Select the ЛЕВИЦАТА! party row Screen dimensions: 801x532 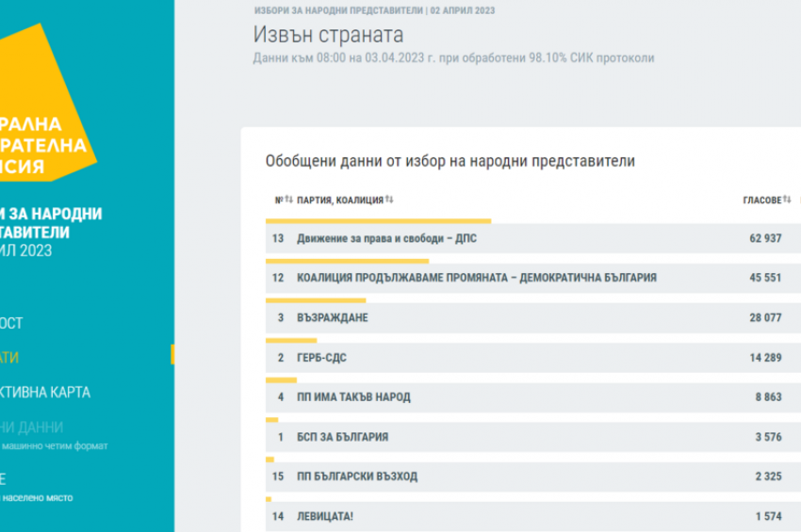pos(325,516)
